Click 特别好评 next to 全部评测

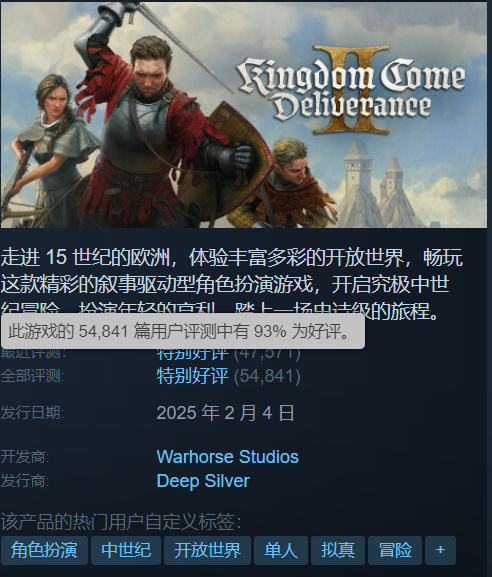(x=192, y=376)
